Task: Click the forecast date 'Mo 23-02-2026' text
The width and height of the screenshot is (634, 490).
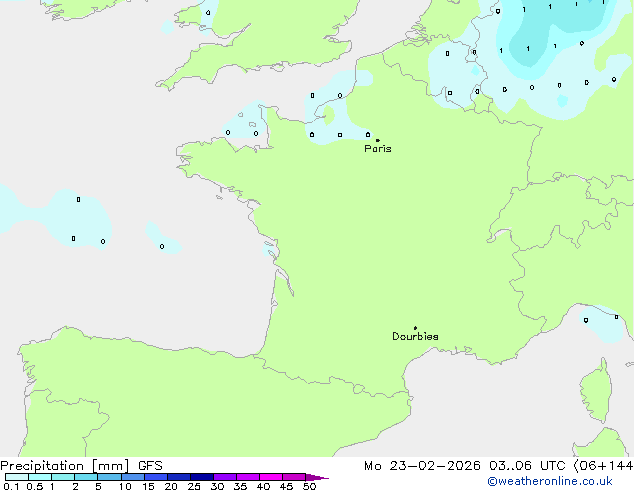Action: [x=422, y=466]
